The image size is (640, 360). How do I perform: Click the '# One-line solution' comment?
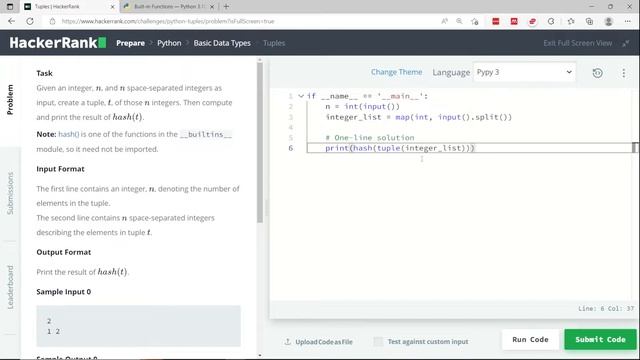[x=370, y=138]
